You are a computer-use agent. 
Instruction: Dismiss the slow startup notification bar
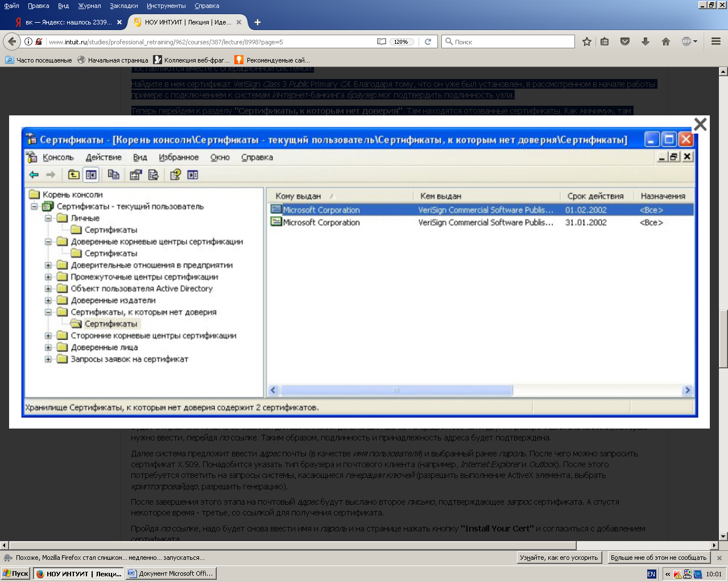coord(719,558)
